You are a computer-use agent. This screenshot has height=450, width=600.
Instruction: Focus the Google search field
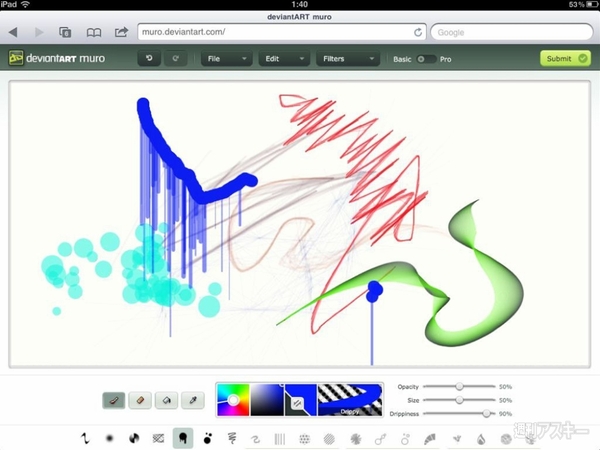click(x=512, y=32)
